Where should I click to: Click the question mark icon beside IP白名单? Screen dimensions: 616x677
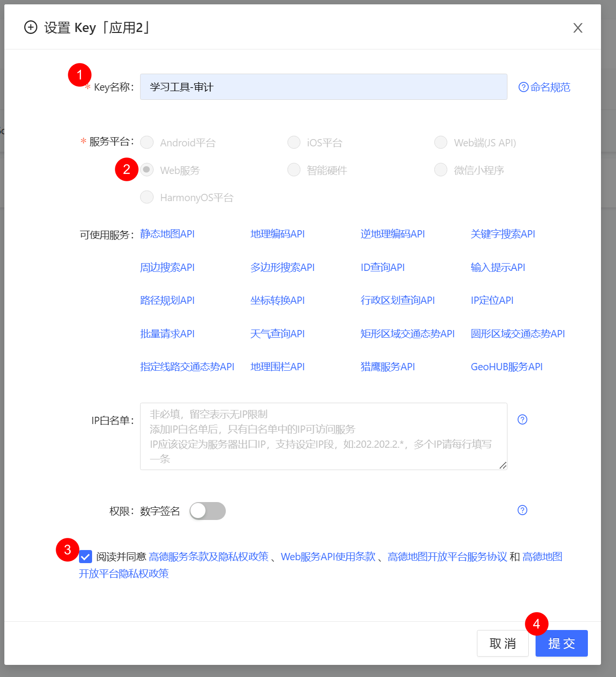pyautogui.click(x=522, y=419)
